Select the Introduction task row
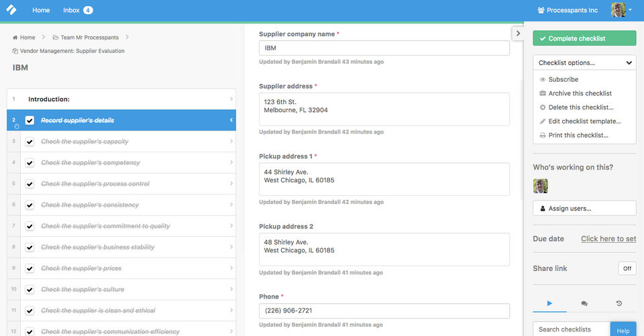The image size is (644, 336). coord(121,99)
